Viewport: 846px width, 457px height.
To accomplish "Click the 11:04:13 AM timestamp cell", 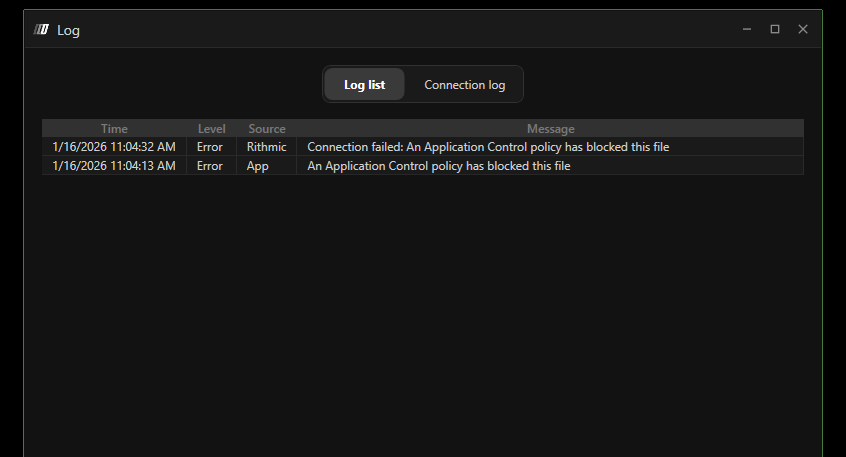I will [x=114, y=166].
